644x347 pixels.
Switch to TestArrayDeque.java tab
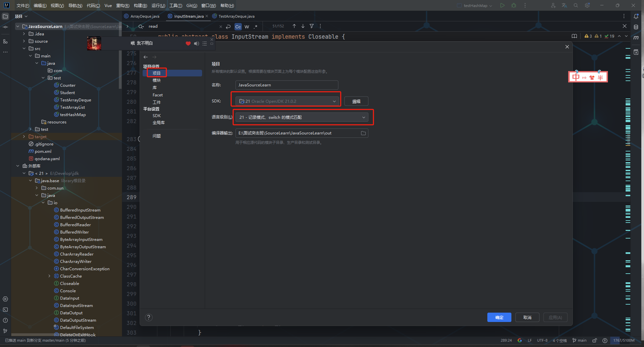click(x=233, y=16)
